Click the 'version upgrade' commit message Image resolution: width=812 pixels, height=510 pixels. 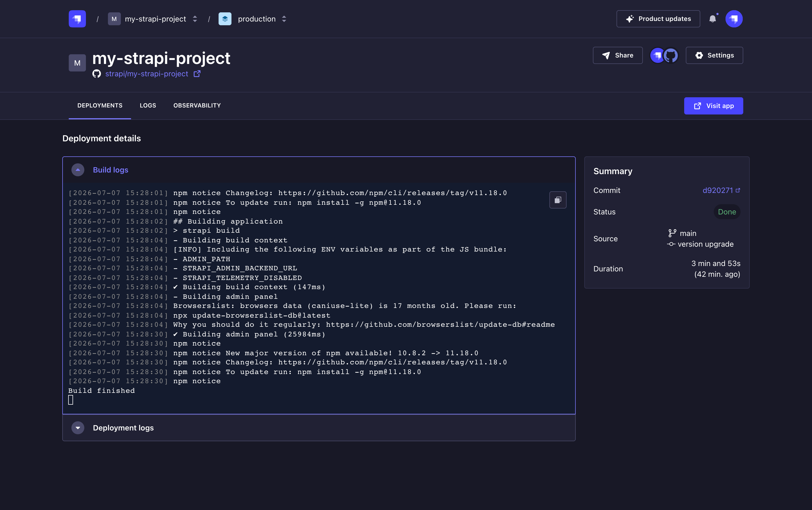tap(706, 244)
